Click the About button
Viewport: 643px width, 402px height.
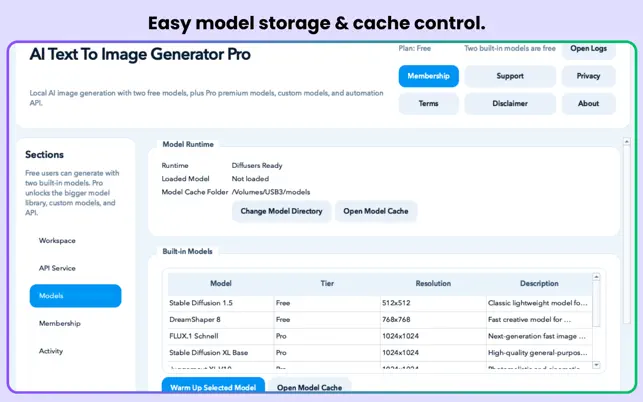(588, 103)
